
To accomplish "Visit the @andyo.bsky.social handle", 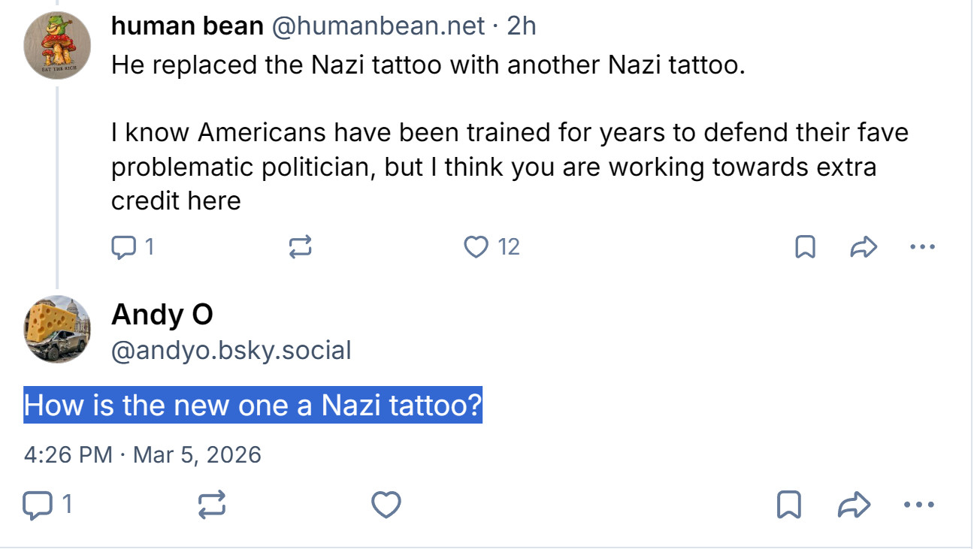I will click(231, 350).
